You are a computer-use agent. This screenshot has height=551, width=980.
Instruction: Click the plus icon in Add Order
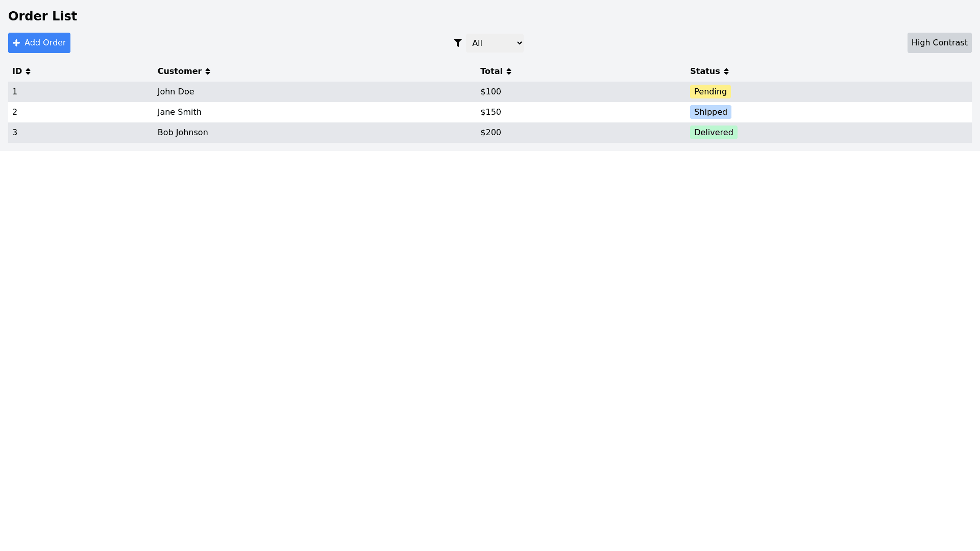coord(16,43)
